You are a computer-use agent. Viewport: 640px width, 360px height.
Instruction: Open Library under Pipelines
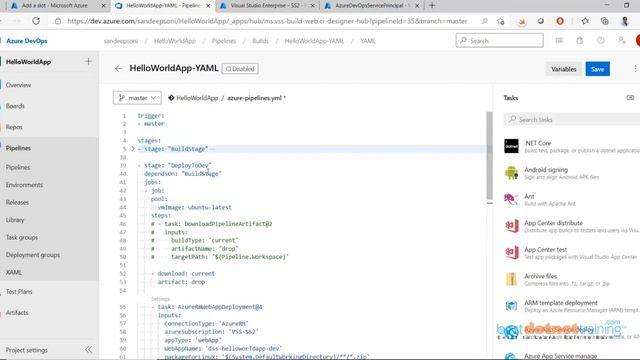pyautogui.click(x=15, y=220)
